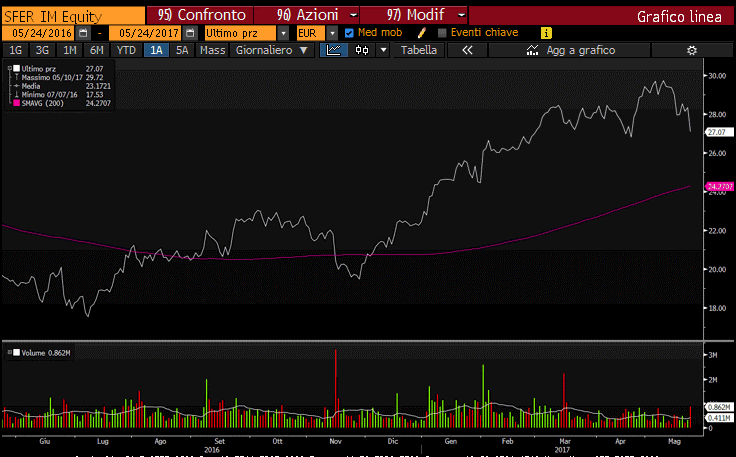Click the Volume 0.862M legend label
The image size is (736, 457).
(x=46, y=353)
